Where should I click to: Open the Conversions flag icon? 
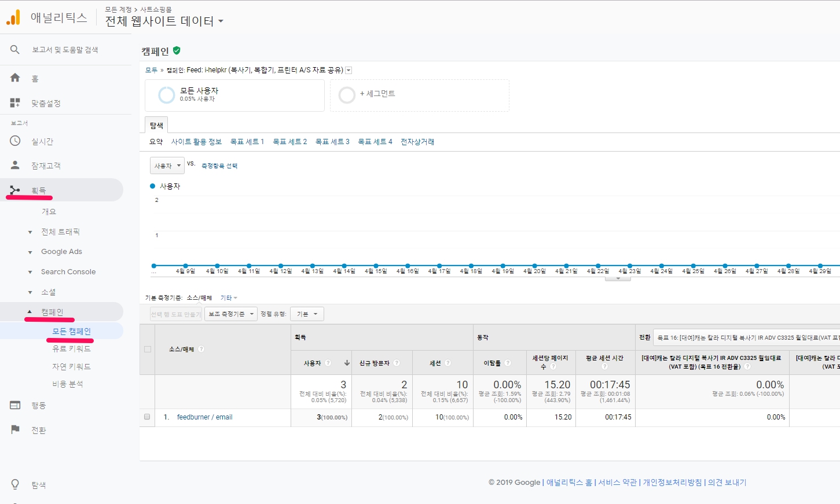(15, 429)
